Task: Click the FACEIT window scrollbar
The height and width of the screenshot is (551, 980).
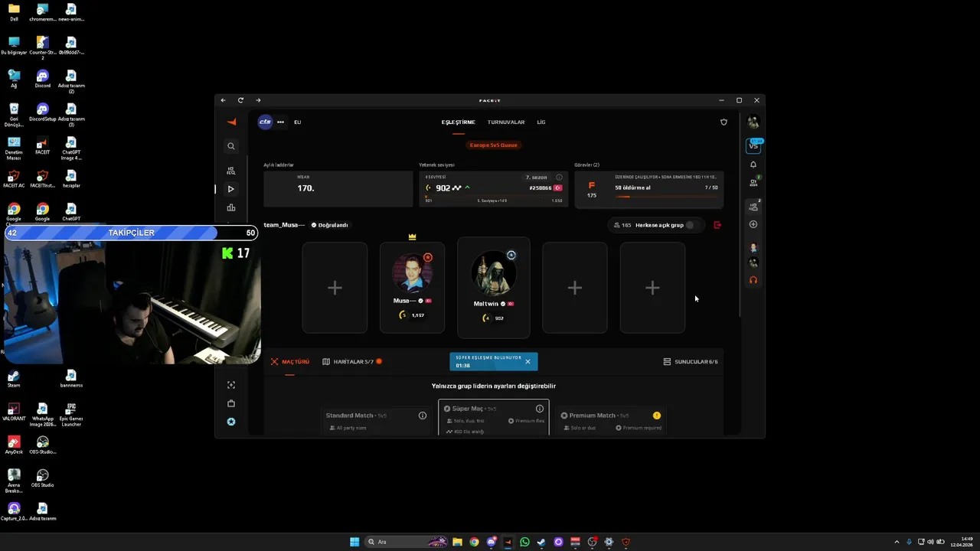Action: pos(740,214)
